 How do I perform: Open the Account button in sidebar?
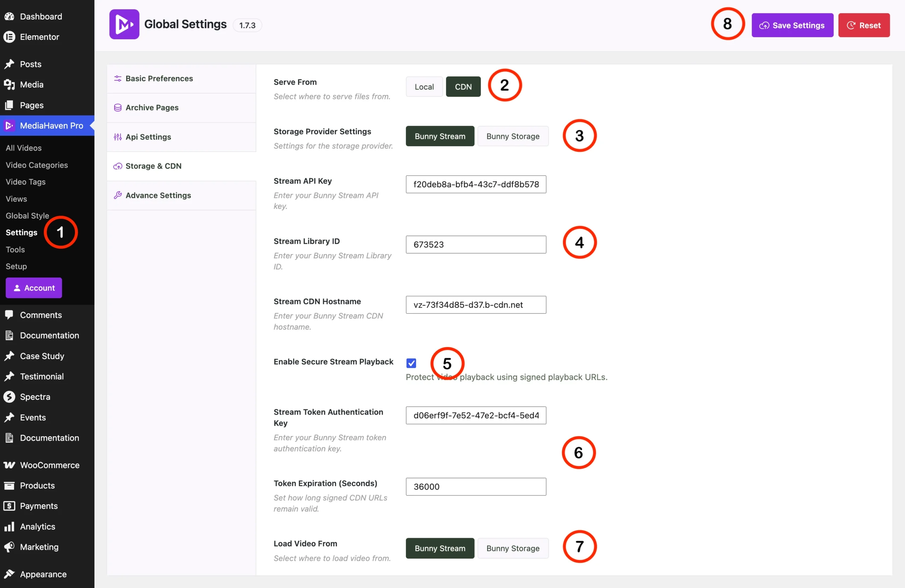[x=34, y=288]
